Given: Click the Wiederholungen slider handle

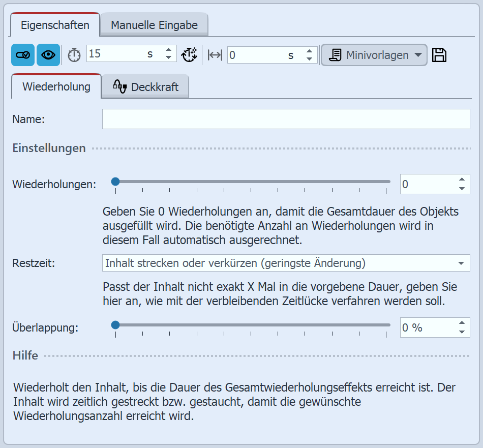Looking at the screenshot, I should pyautogui.click(x=115, y=181).
